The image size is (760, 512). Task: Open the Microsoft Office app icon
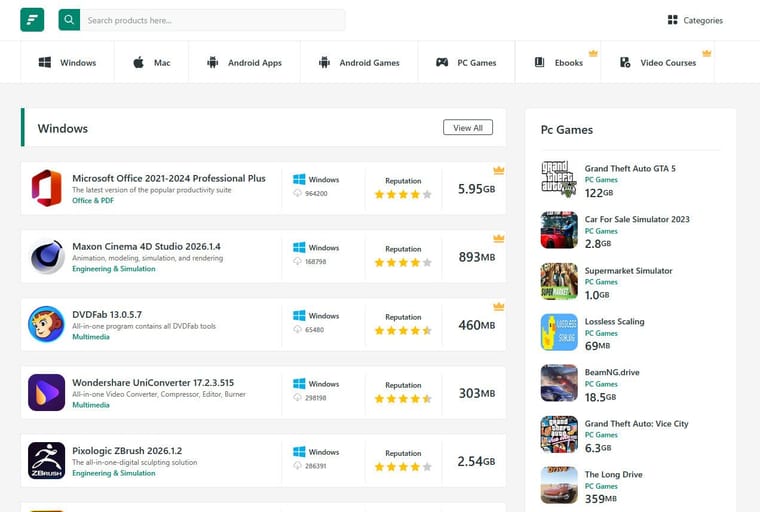(x=47, y=188)
